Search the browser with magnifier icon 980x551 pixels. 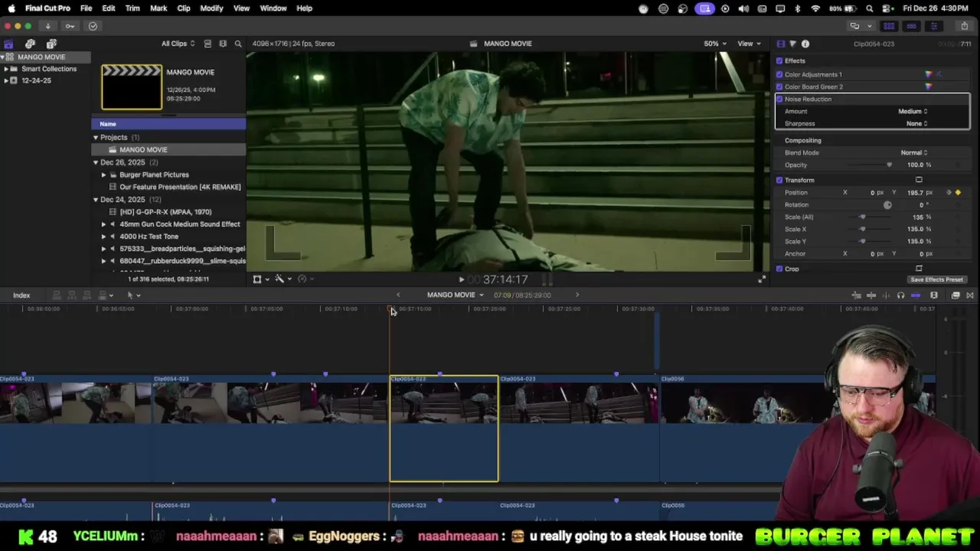(x=238, y=44)
